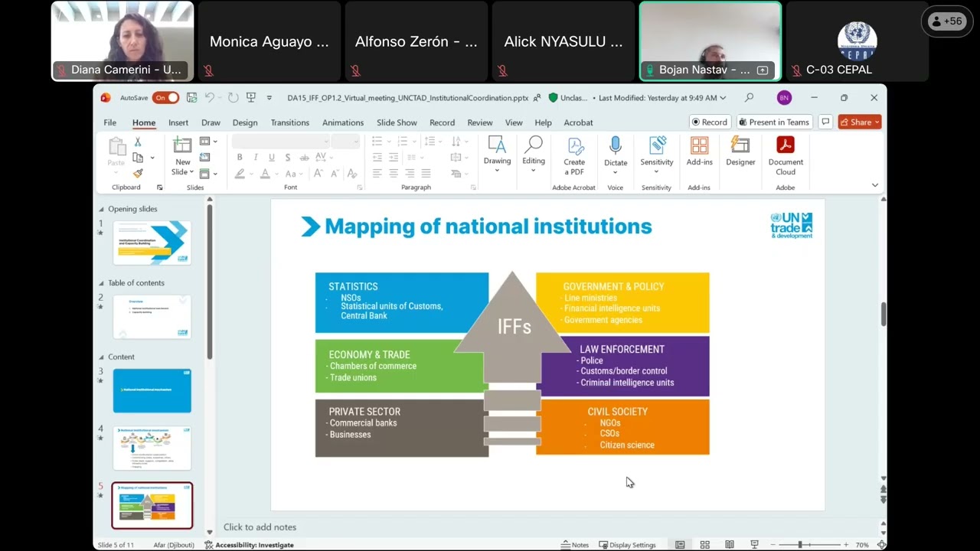
Task: Open the File menu
Action: (110, 122)
